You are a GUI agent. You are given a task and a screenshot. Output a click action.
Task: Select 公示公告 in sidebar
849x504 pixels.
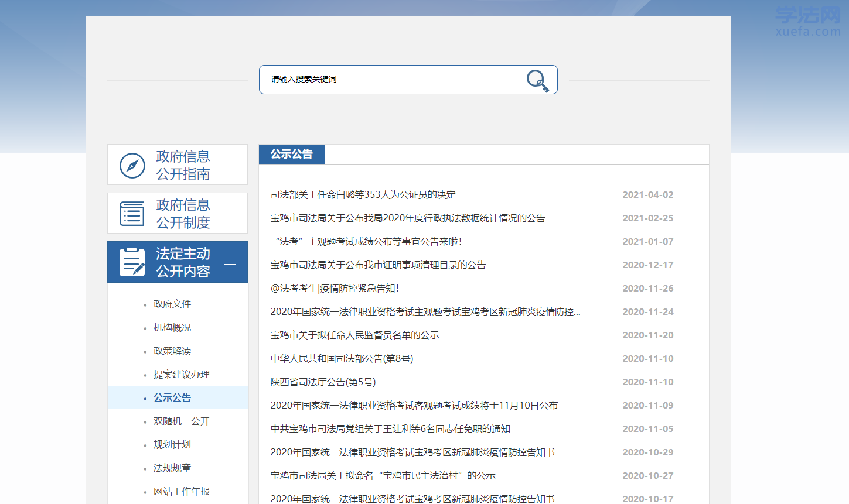172,397
